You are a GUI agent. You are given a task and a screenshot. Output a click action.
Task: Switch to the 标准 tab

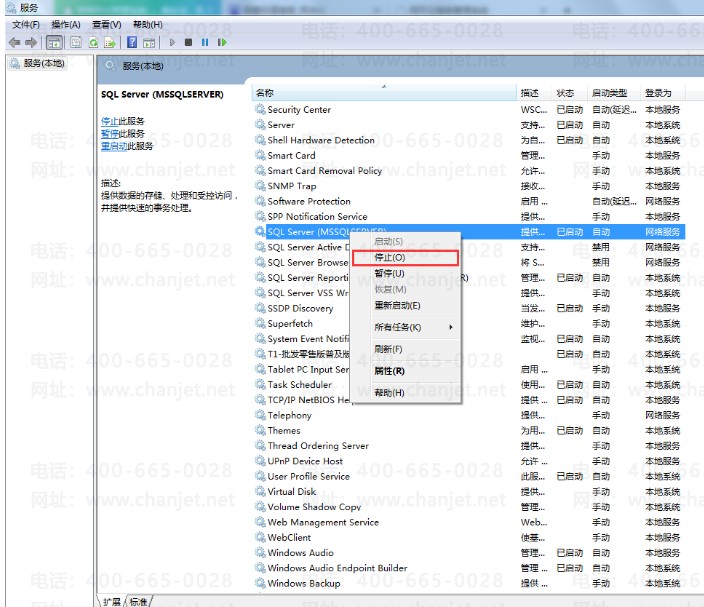click(139, 601)
